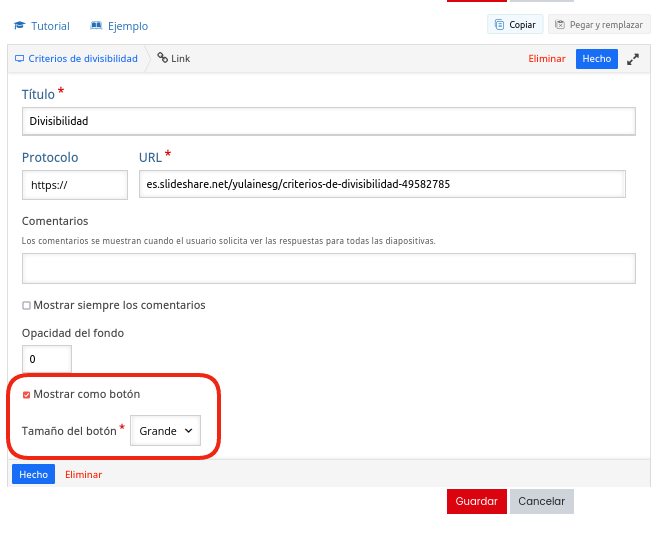The image size is (651, 533).
Task: Click the Pegar y remplazar paste icon
Action: tap(560, 25)
